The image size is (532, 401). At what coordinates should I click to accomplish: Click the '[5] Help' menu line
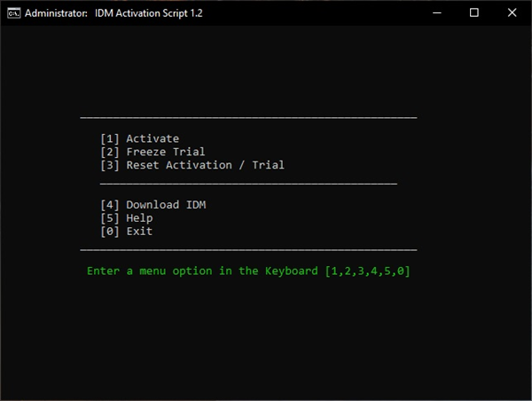(x=127, y=218)
